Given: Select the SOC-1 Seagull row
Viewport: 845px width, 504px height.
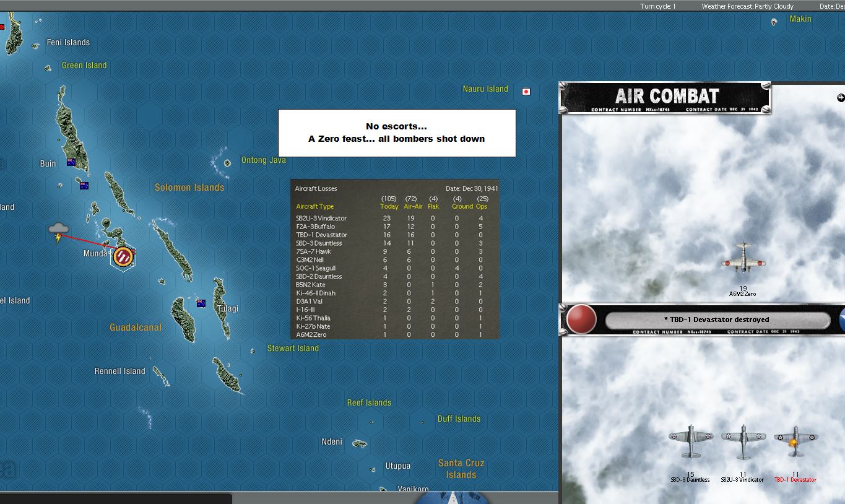Looking at the screenshot, I should 395,268.
